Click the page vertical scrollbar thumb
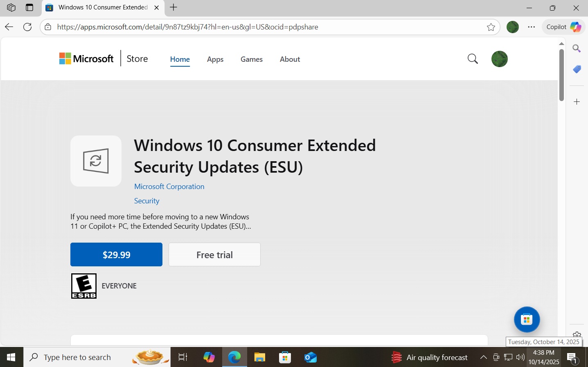Screen dimensions: 588x367 562,75
